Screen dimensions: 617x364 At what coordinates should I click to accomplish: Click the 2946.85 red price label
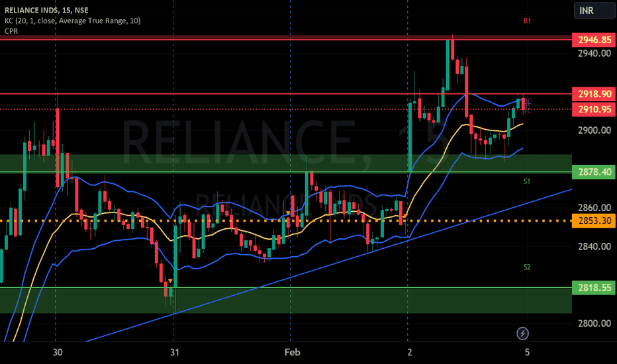point(594,40)
